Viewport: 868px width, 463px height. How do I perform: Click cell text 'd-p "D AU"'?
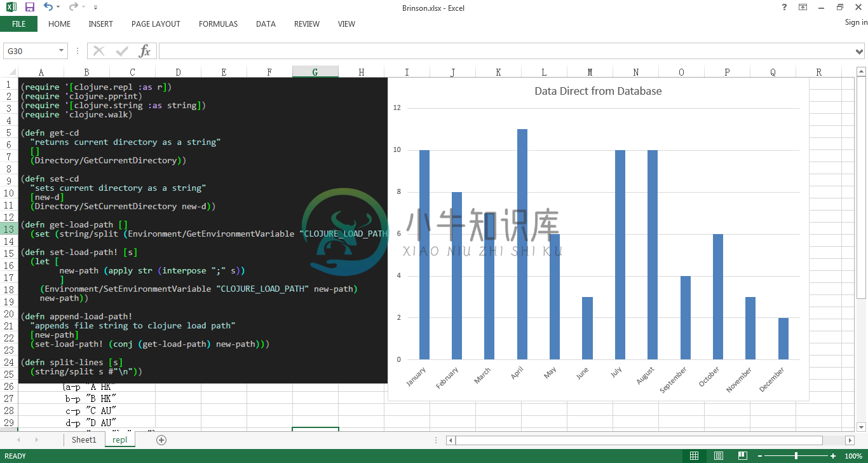click(x=90, y=422)
